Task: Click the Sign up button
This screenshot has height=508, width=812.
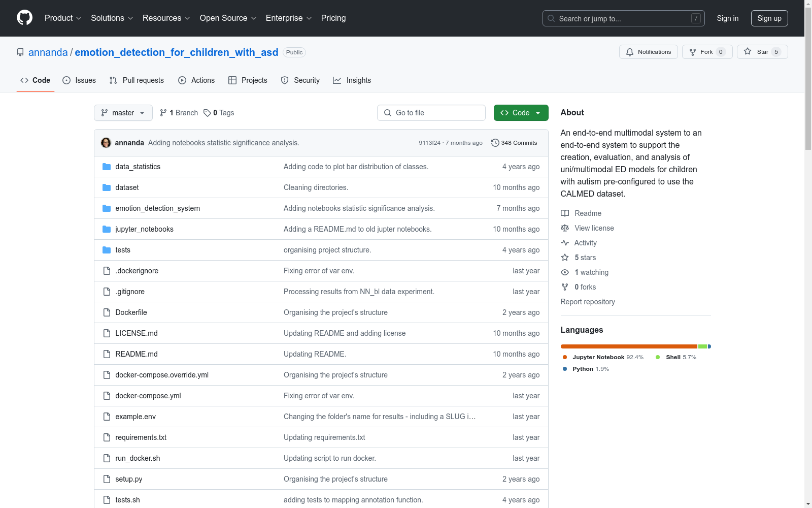Action: pyautogui.click(x=769, y=18)
